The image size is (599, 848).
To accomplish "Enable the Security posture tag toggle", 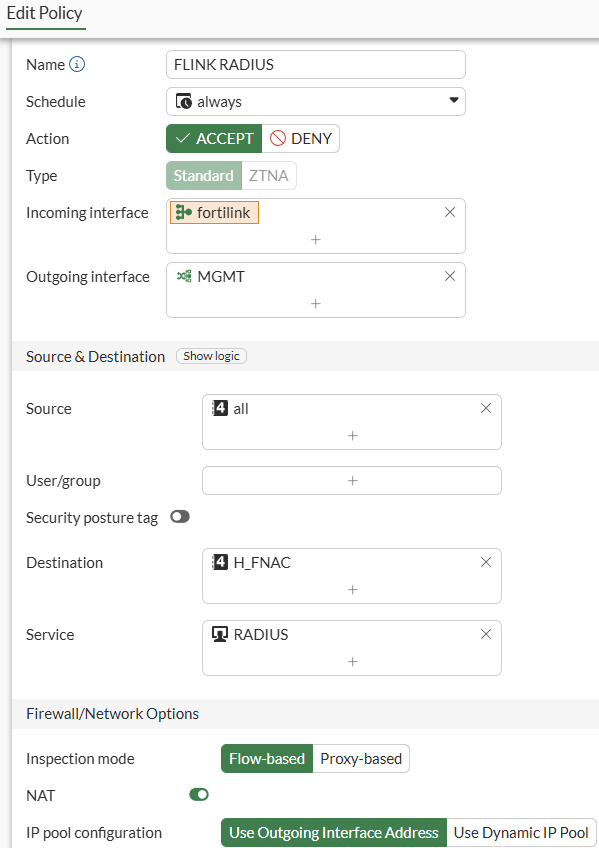I will click(x=180, y=517).
